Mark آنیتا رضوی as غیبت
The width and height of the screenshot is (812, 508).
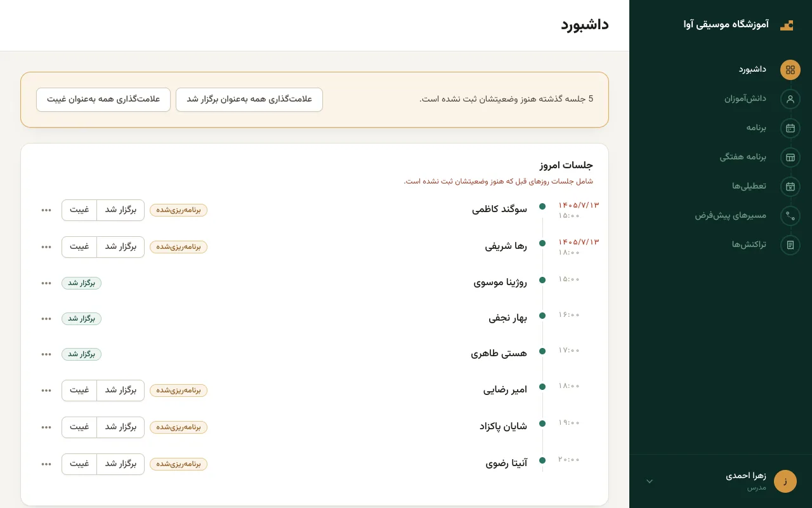coord(79,464)
